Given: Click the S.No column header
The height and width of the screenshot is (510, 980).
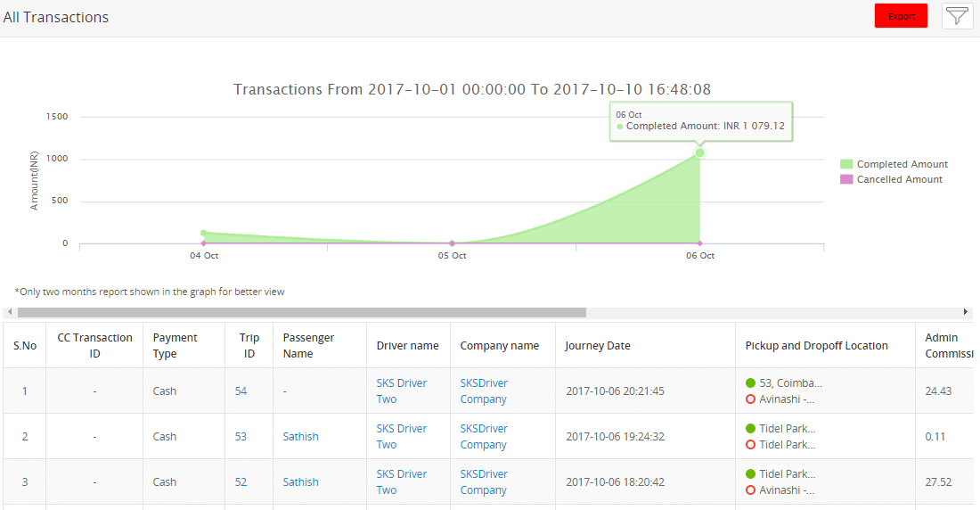Looking at the screenshot, I should coord(25,345).
